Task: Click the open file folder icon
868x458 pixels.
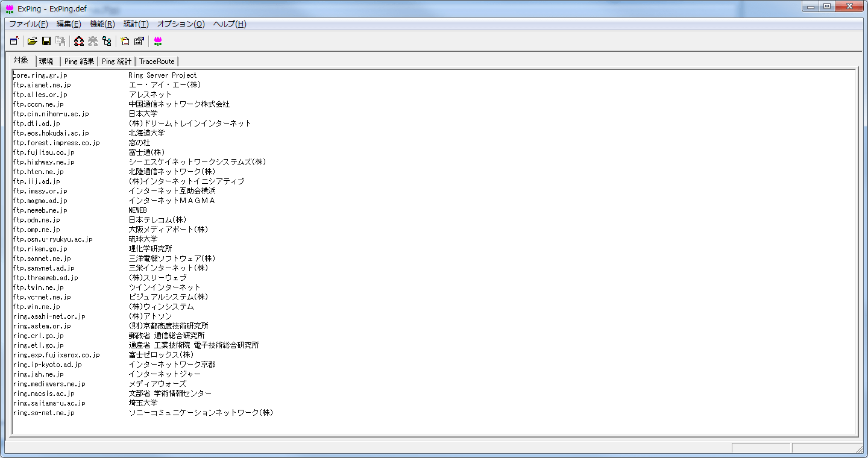Action: 33,41
